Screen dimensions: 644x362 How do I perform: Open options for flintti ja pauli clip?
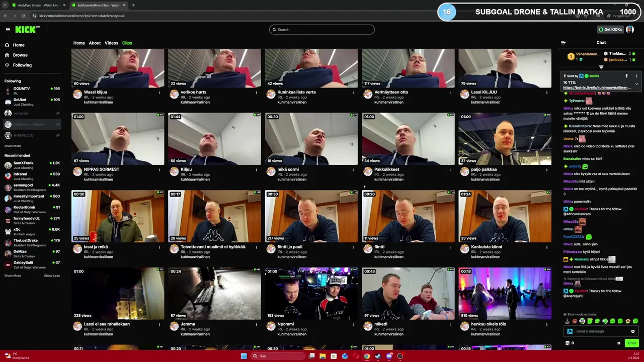(x=353, y=247)
